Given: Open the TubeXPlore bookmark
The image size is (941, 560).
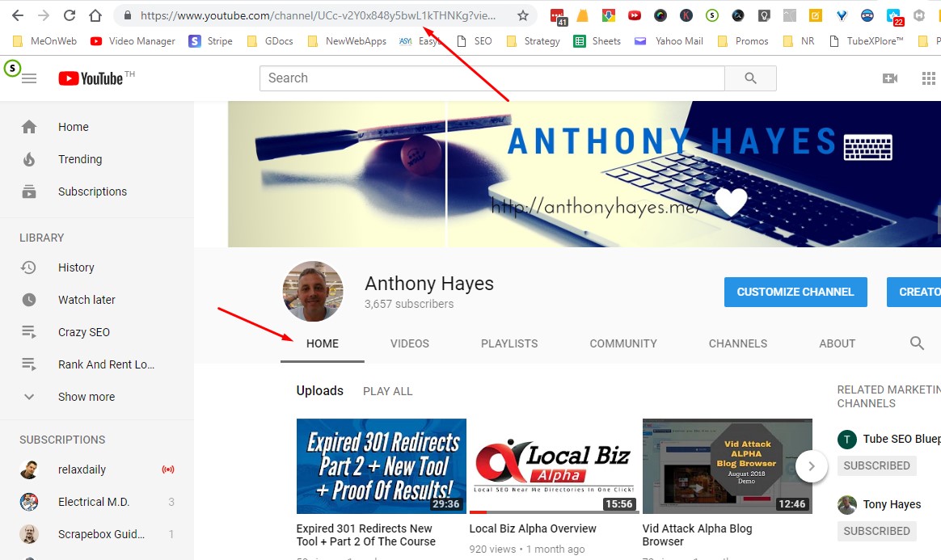Looking at the screenshot, I should click(866, 40).
